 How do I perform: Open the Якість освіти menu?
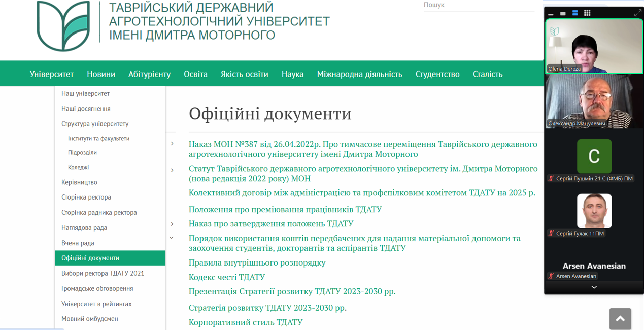(245, 74)
